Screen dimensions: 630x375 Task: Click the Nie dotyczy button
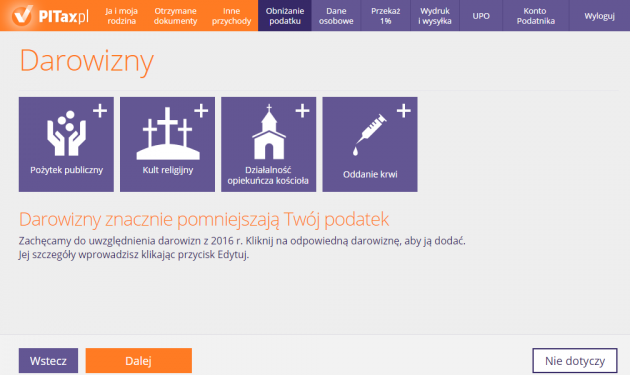575,361
